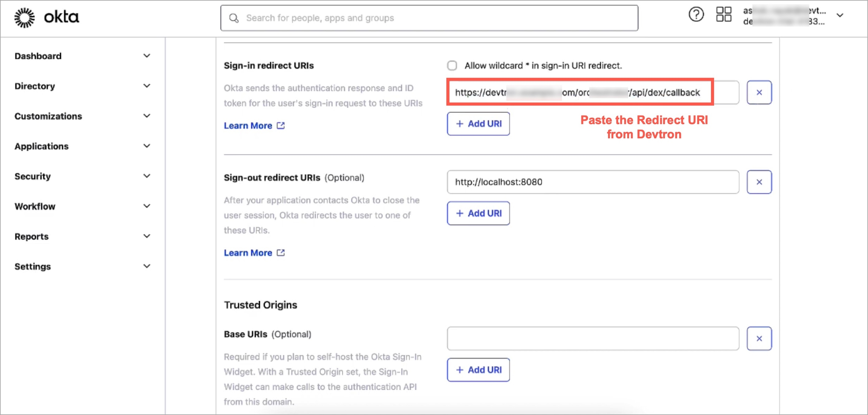Click the Base URIs input field

593,339
